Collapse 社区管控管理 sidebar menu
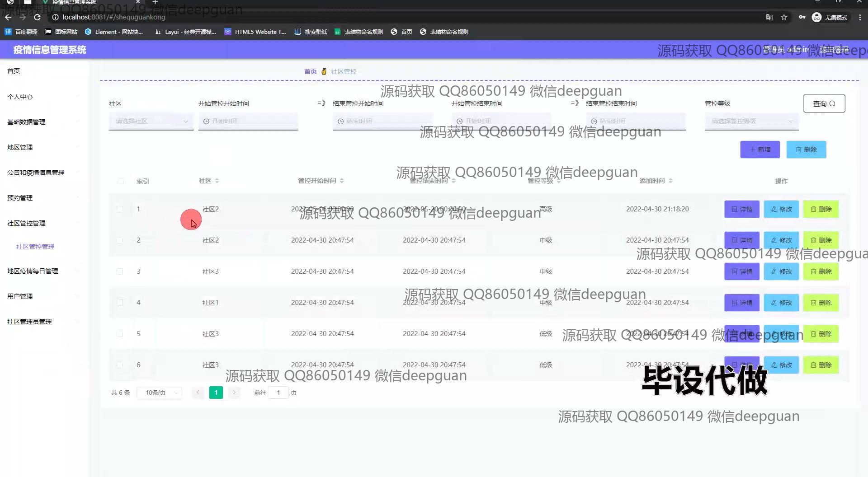 43,223
